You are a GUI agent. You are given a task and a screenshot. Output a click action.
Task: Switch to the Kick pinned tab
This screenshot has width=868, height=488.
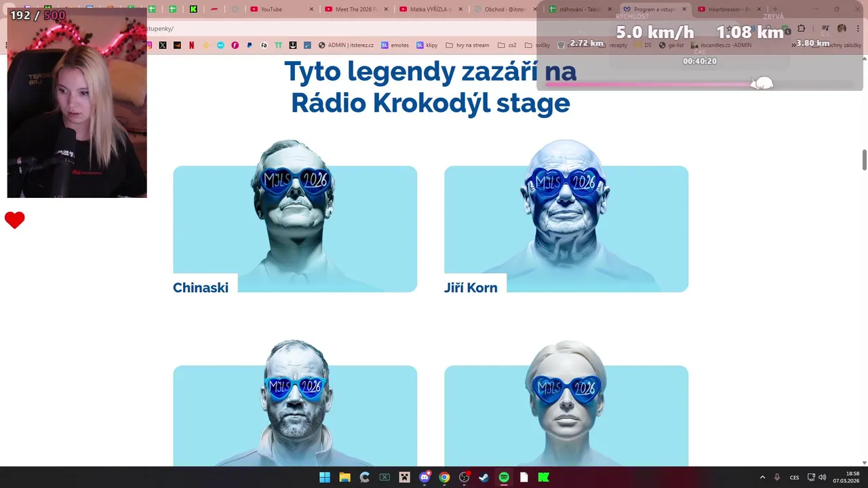coord(194,9)
